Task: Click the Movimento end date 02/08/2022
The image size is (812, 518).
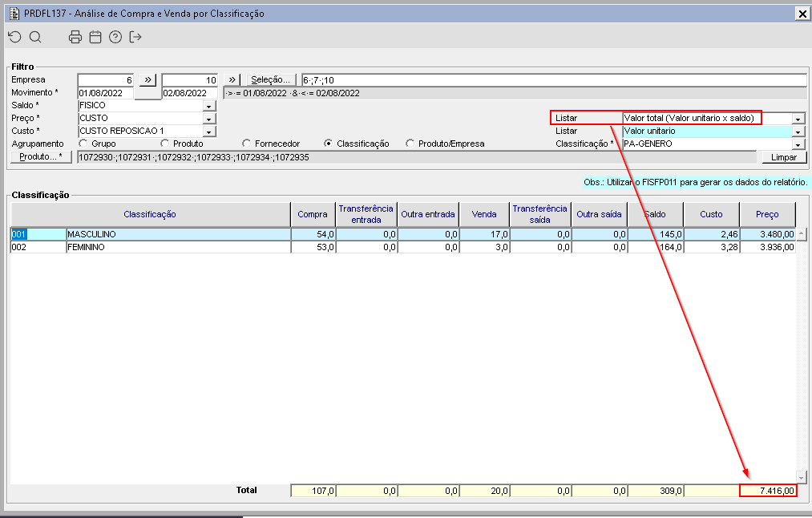Action: pos(189,93)
